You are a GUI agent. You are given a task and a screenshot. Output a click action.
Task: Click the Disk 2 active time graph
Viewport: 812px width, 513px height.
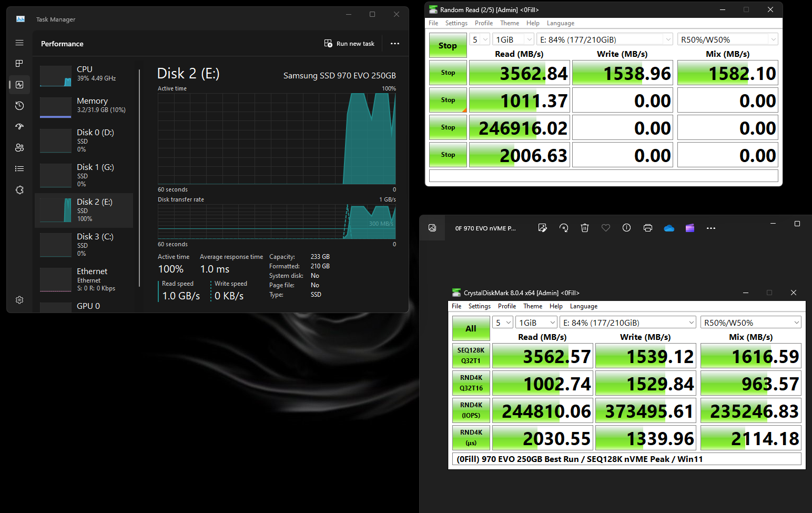(277, 139)
